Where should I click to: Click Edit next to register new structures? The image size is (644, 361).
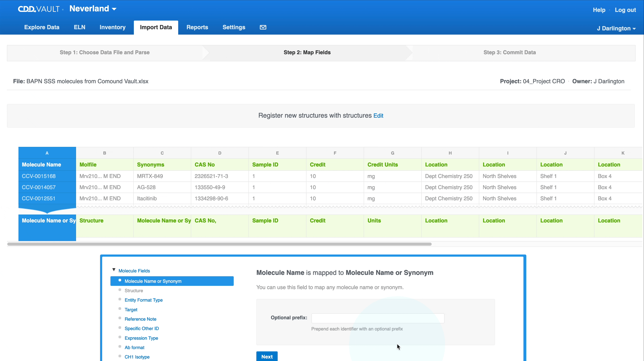point(378,116)
